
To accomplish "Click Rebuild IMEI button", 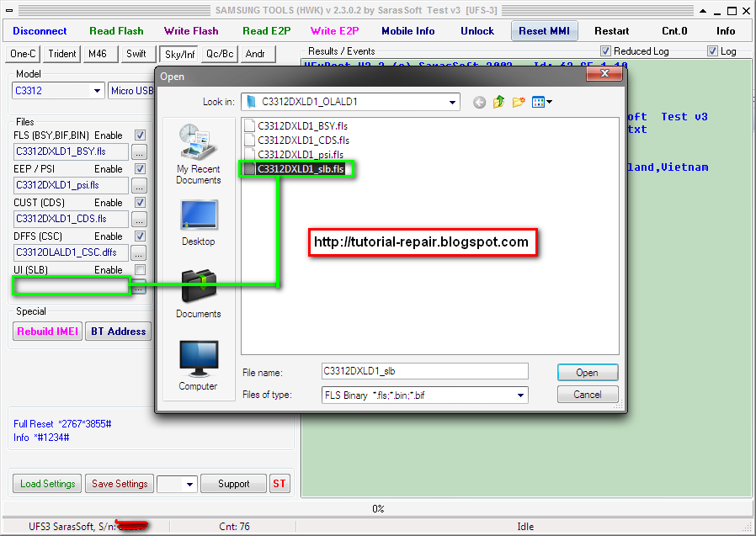I will pyautogui.click(x=47, y=332).
